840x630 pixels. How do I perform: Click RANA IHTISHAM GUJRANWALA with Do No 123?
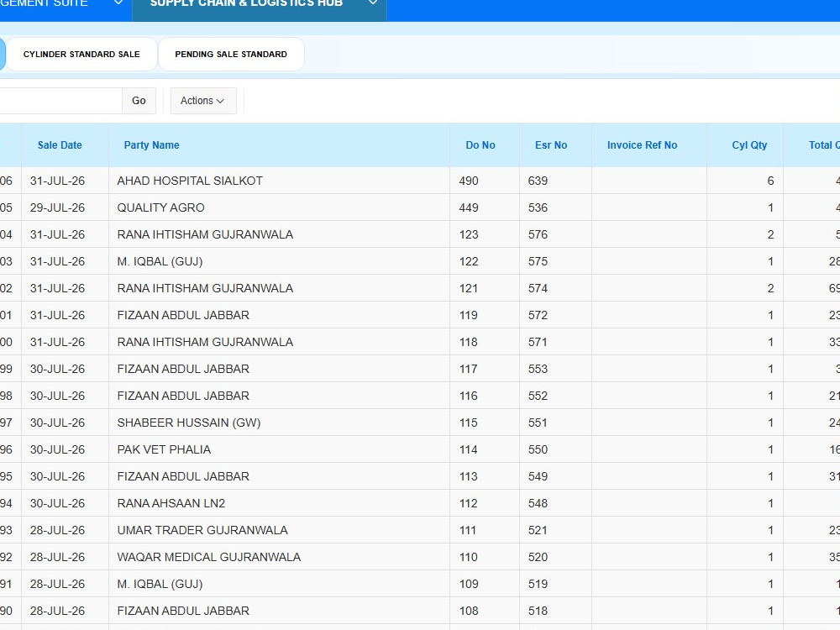279,234
